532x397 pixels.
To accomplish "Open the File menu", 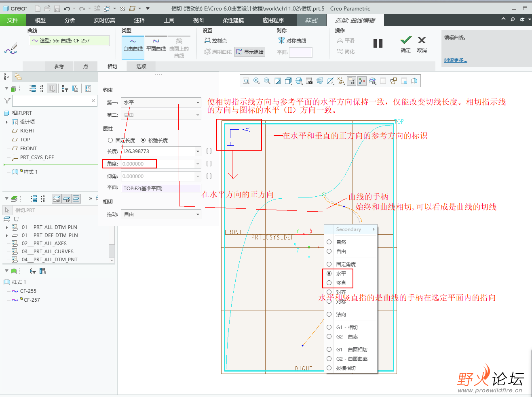I will click(x=13, y=20).
